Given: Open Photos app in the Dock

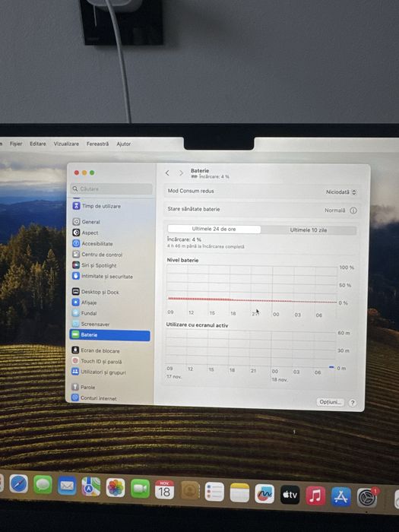Looking at the screenshot, I should coord(116,488).
